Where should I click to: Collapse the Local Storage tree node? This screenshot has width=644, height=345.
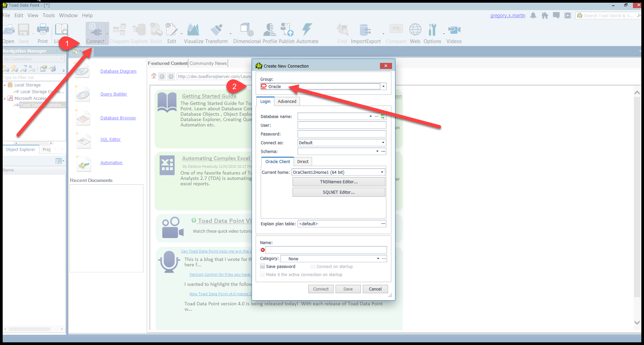point(5,85)
